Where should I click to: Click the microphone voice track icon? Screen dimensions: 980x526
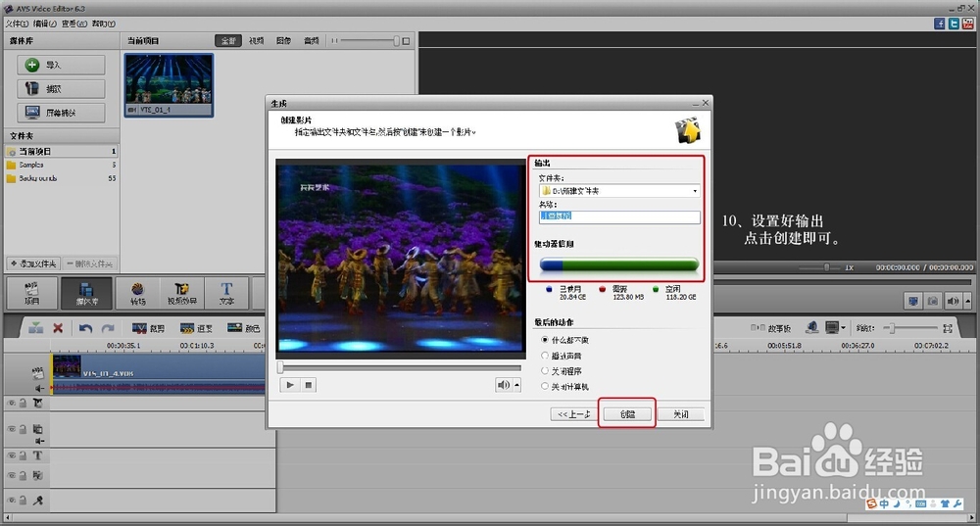click(37, 500)
